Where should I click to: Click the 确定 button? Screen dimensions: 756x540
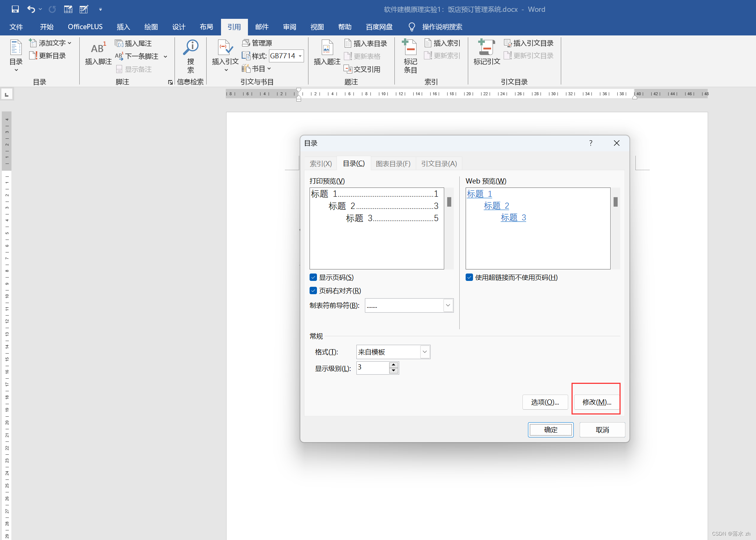click(552, 430)
